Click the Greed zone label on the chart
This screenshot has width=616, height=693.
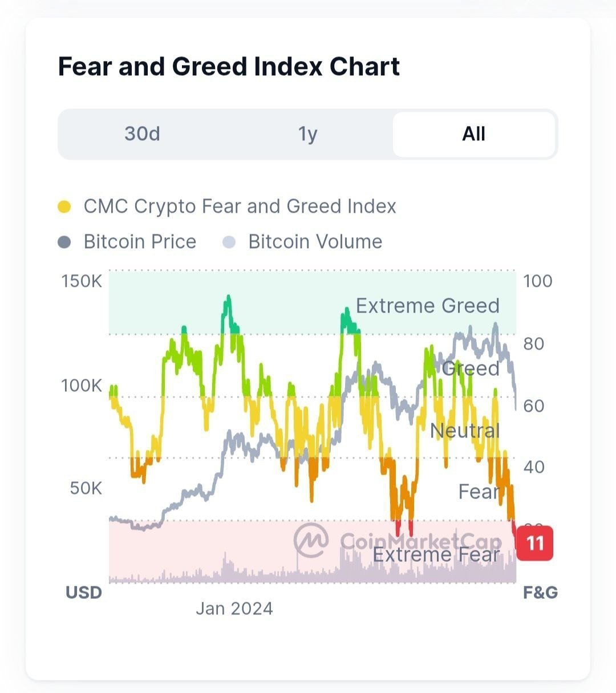(471, 368)
